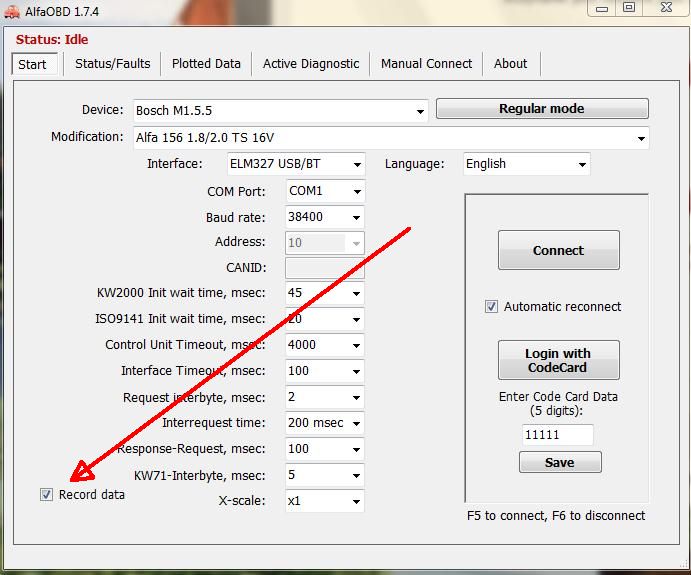Switch to the Active Diagnostic tab
Screen dimensions: 691x575
[x=311, y=64]
